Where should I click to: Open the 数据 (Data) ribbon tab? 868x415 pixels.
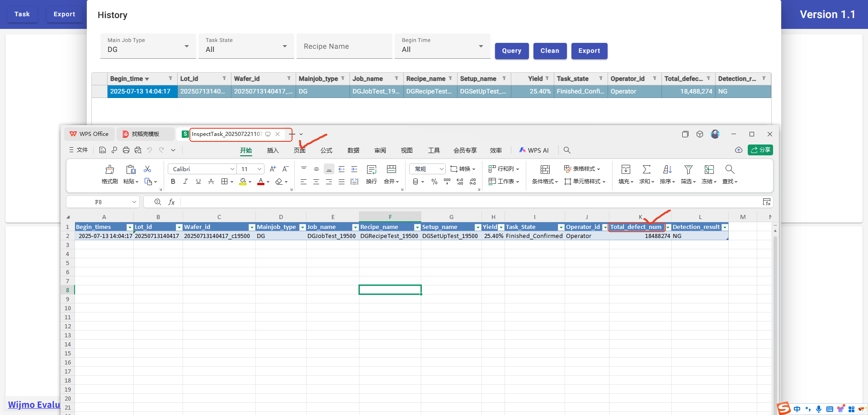click(x=353, y=150)
